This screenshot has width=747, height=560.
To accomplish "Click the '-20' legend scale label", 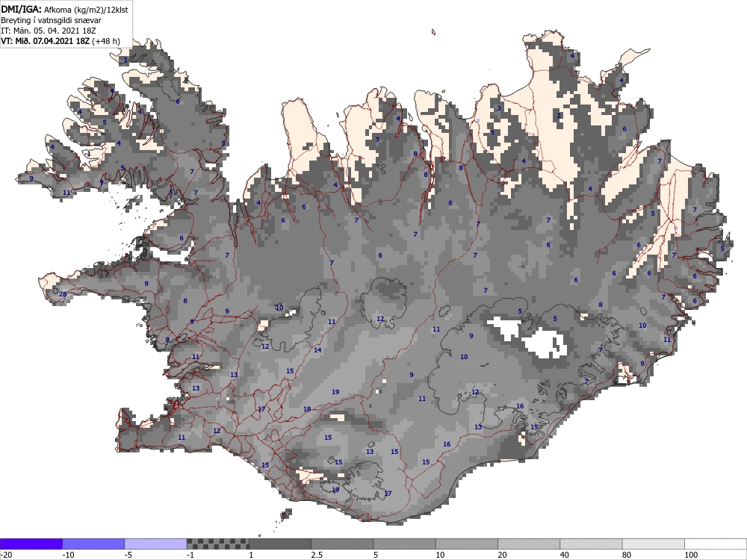I will point(6,555).
